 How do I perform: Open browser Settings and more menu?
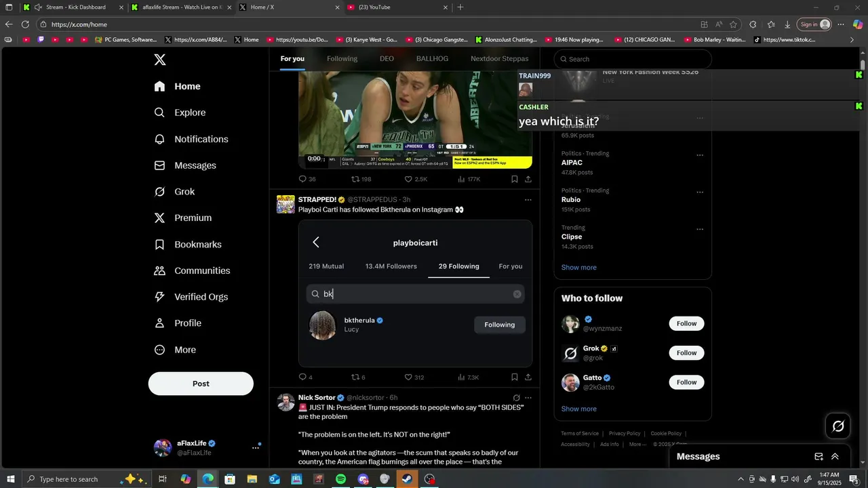tap(841, 24)
